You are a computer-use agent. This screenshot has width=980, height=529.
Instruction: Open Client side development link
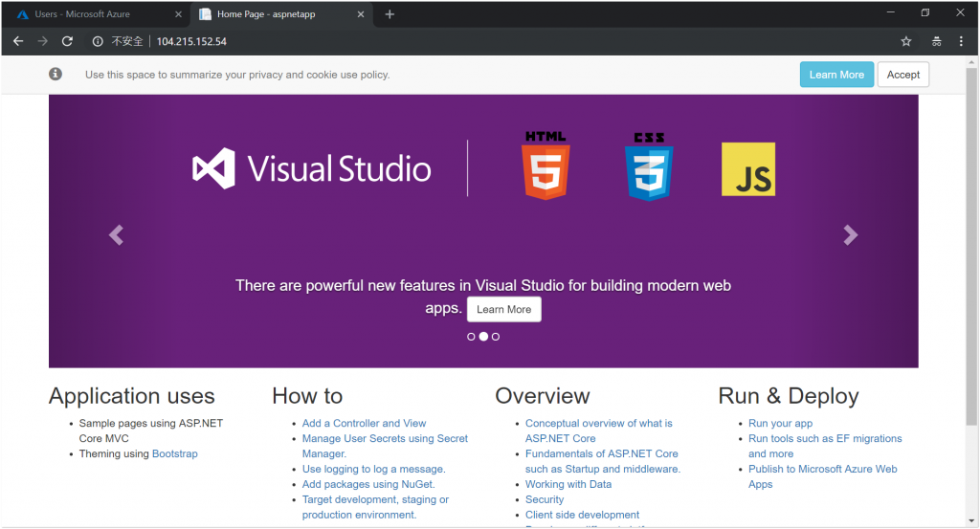[582, 515]
